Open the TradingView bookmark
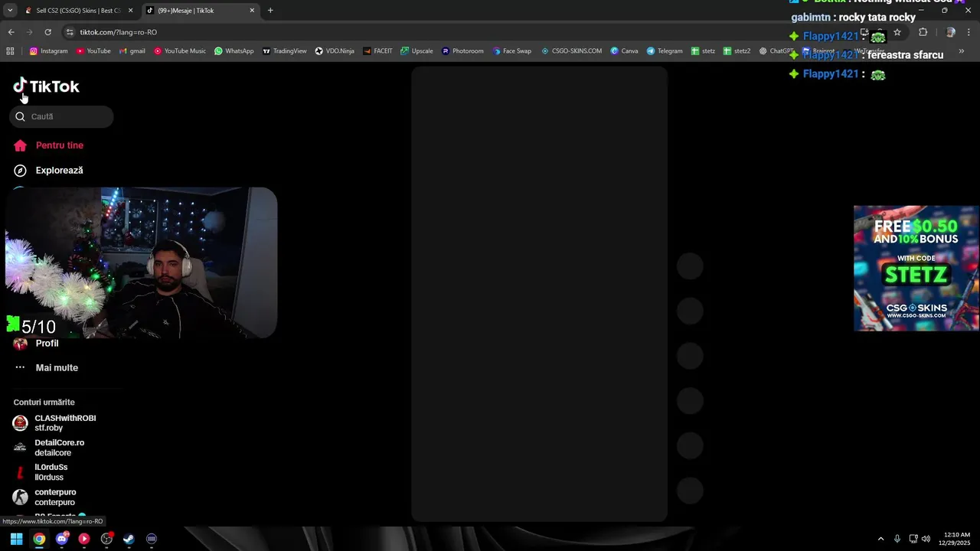This screenshot has height=551, width=980. pos(284,51)
